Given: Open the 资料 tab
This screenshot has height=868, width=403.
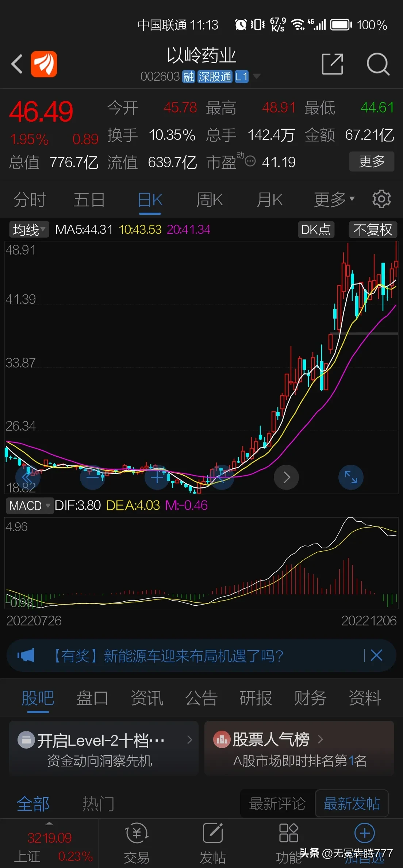Looking at the screenshot, I should click(365, 698).
